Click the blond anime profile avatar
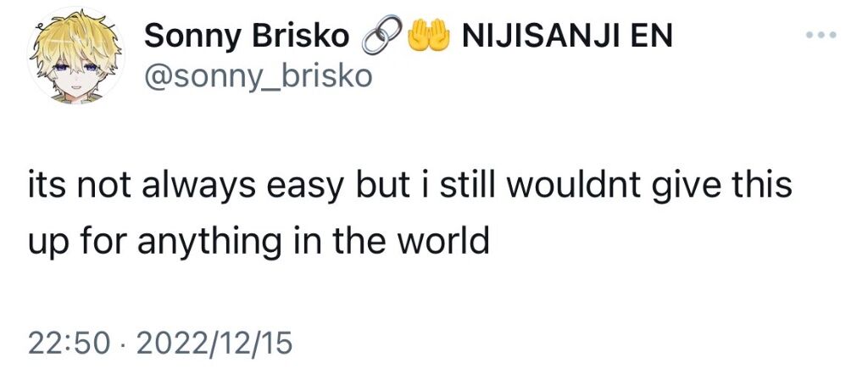This screenshot has width=868, height=375. coord(75,55)
